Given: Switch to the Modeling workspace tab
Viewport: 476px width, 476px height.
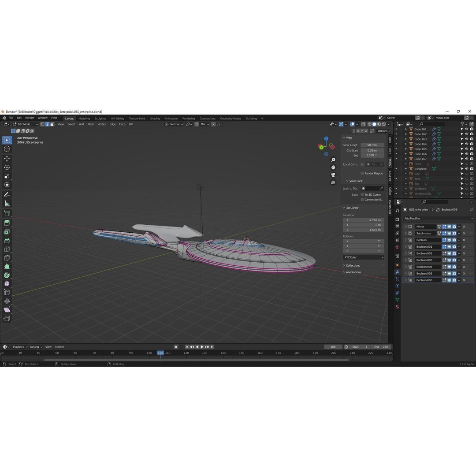Looking at the screenshot, I should coord(84,119).
